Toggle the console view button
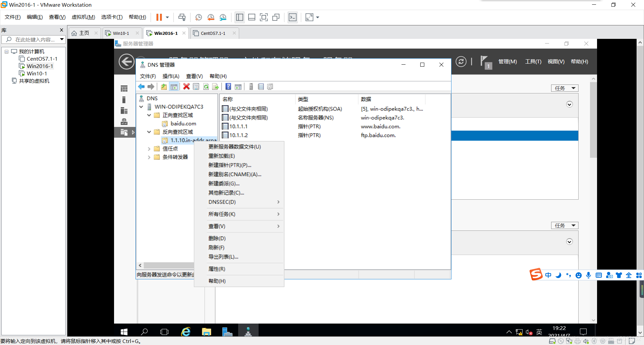644x345 pixels. pos(293,17)
